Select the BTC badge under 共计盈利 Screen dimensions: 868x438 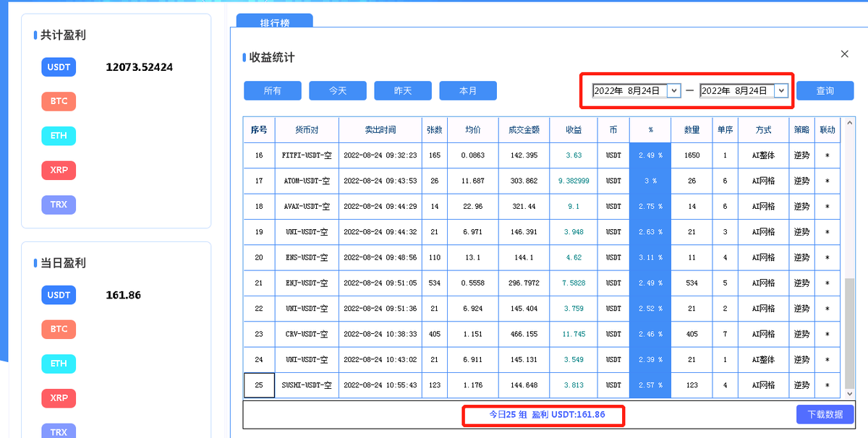[x=59, y=101]
